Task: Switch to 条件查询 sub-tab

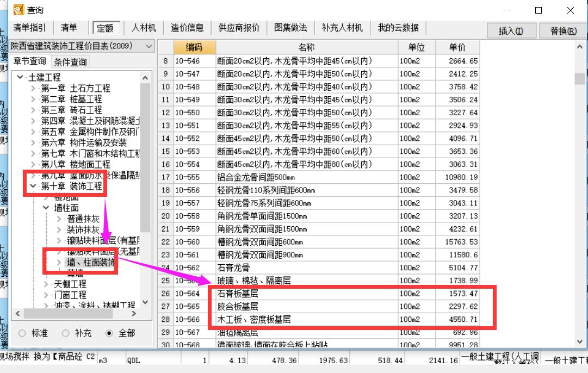Action: click(x=71, y=62)
